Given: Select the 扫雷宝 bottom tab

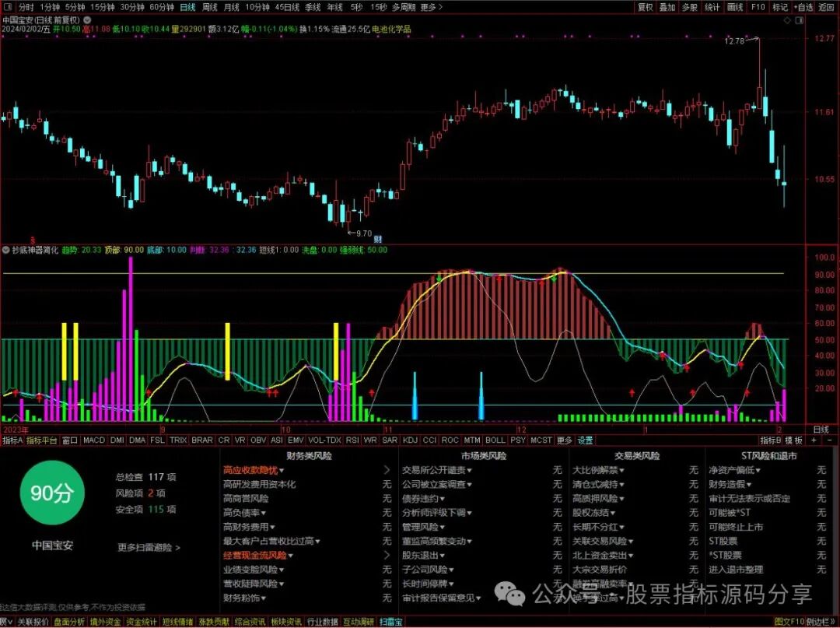Looking at the screenshot, I should [390, 622].
